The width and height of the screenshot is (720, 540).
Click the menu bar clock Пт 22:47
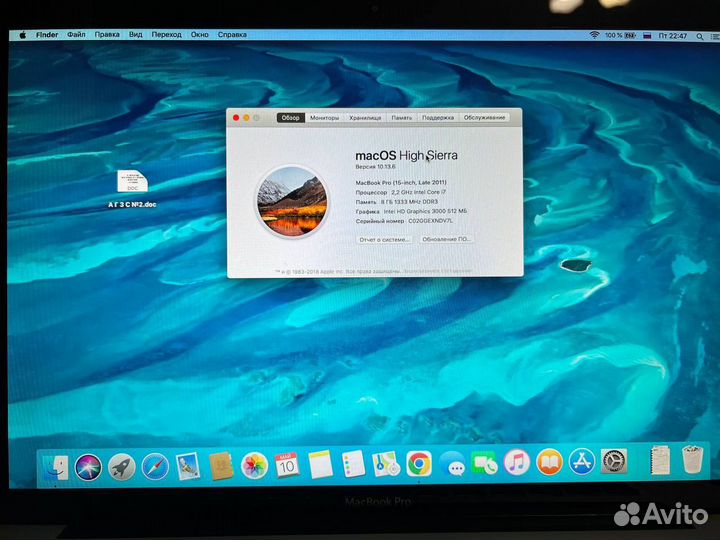tap(673, 36)
